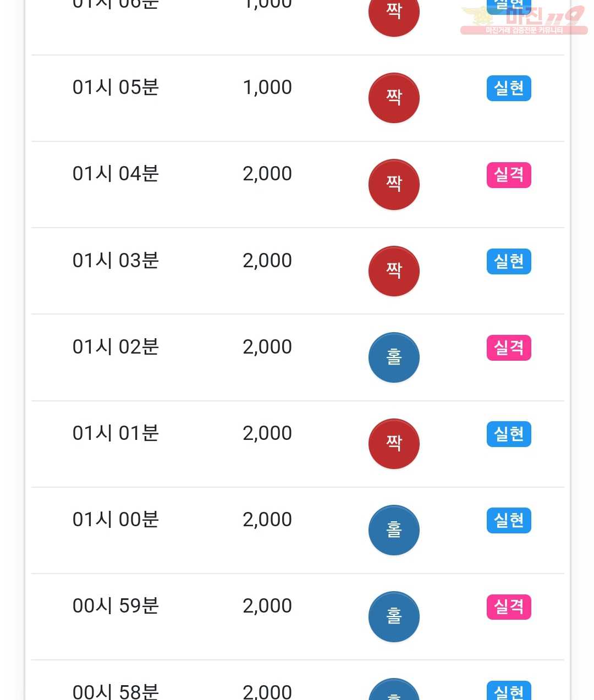Screen dimensions: 594x700
Task: Click the red 짝 circle in 01시 05분 row
Action: (x=394, y=98)
